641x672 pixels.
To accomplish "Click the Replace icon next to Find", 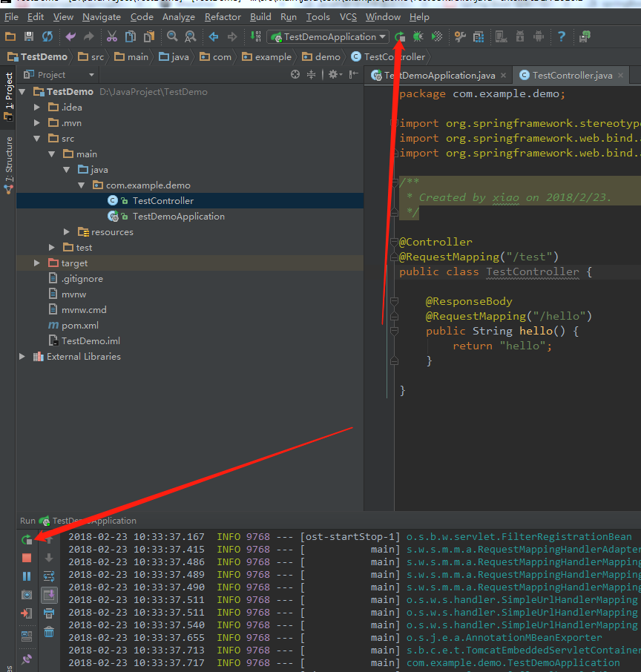I will (x=191, y=37).
